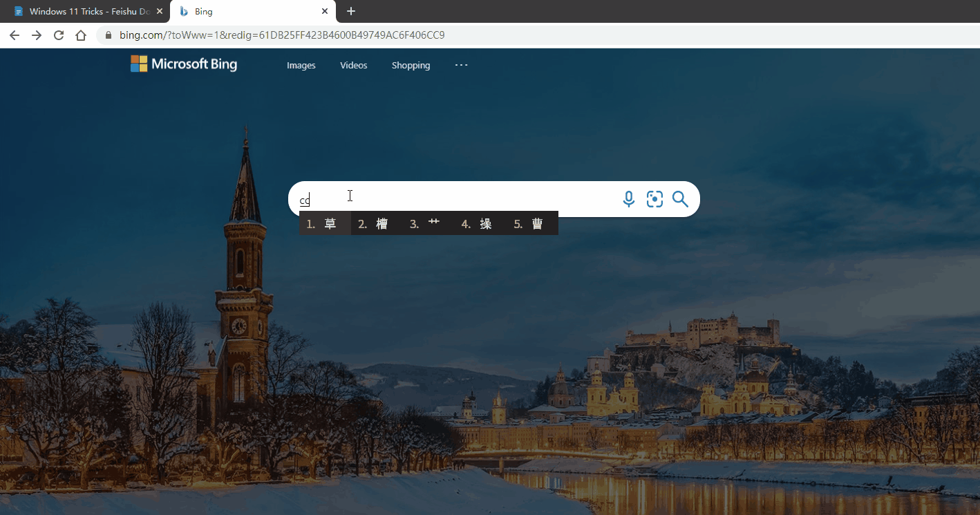Click the bing.com address bar
The height and width of the screenshot is (515, 980).
coord(539,35)
